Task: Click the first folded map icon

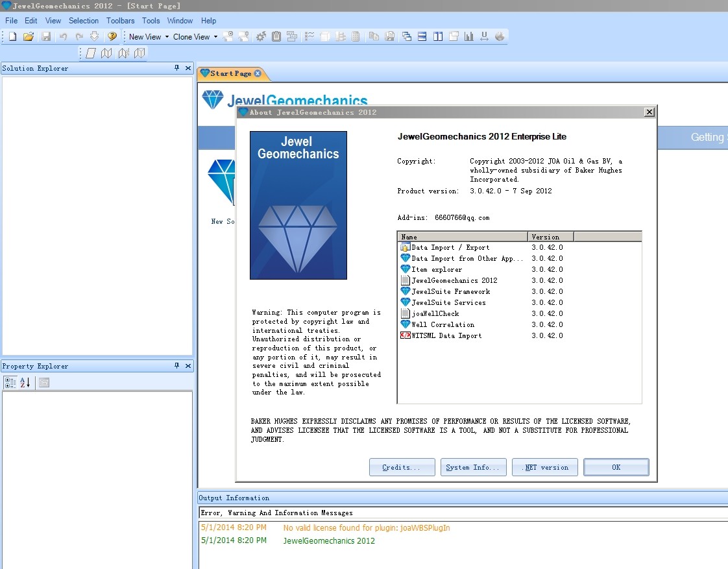Action: pos(107,53)
